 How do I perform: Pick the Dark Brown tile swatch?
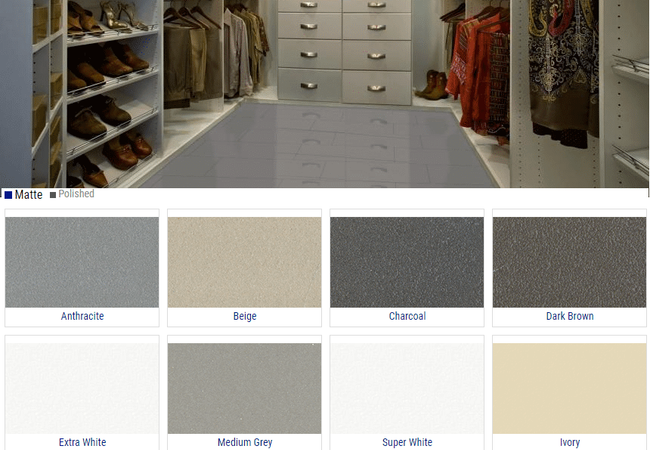(570, 262)
